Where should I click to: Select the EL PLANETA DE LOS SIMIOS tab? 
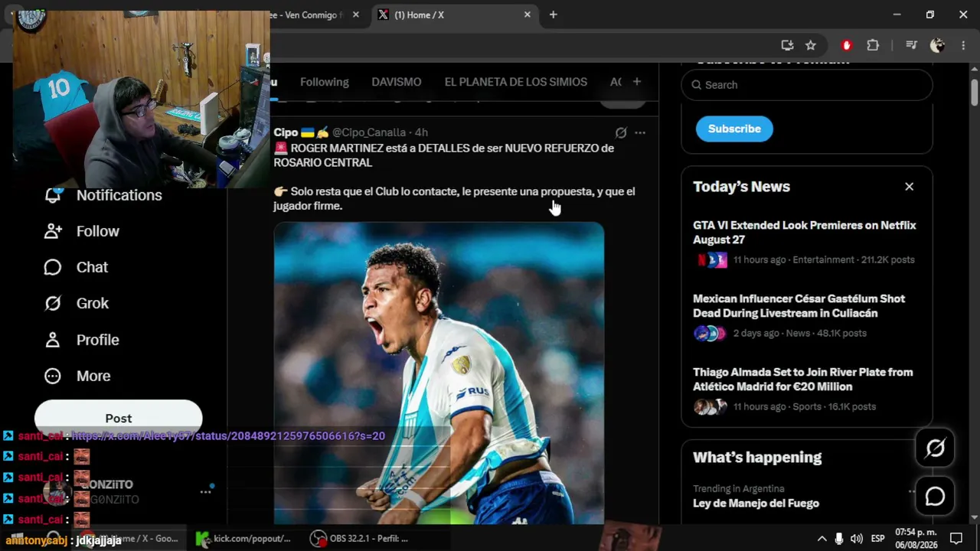pyautogui.click(x=516, y=82)
